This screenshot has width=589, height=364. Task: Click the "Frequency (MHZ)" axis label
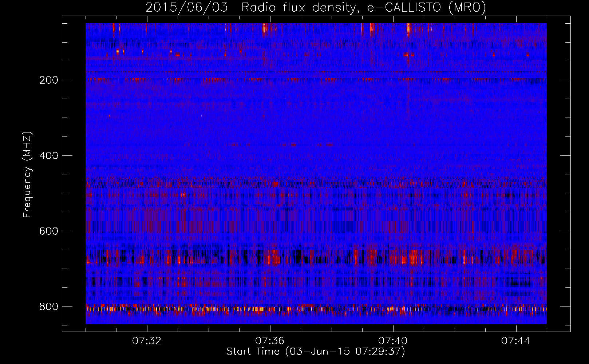click(27, 174)
